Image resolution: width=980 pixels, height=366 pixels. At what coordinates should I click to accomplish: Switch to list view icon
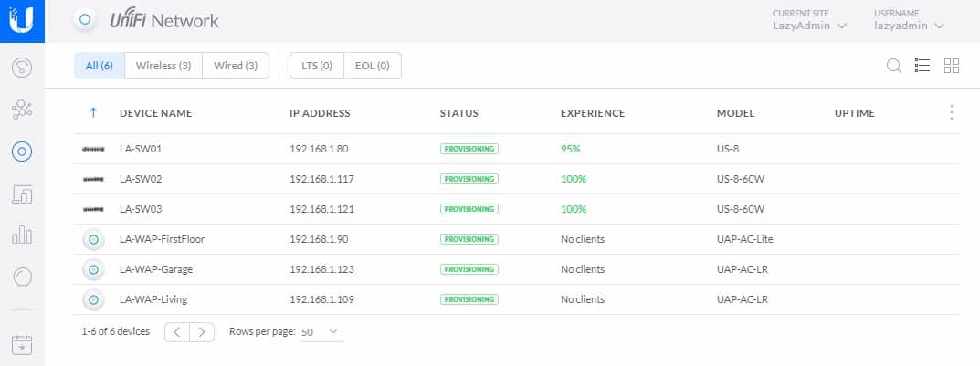[922, 66]
